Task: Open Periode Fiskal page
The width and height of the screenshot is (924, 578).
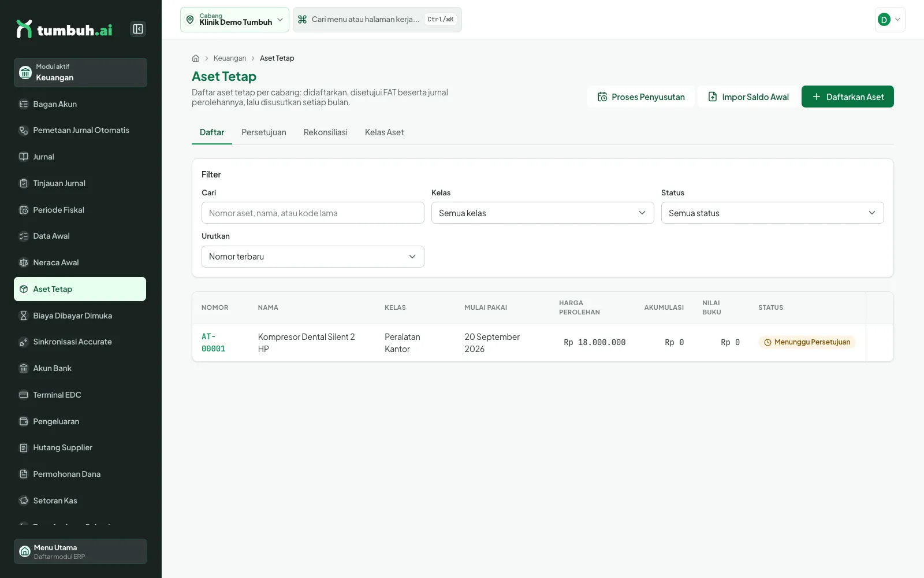Action: [80, 210]
